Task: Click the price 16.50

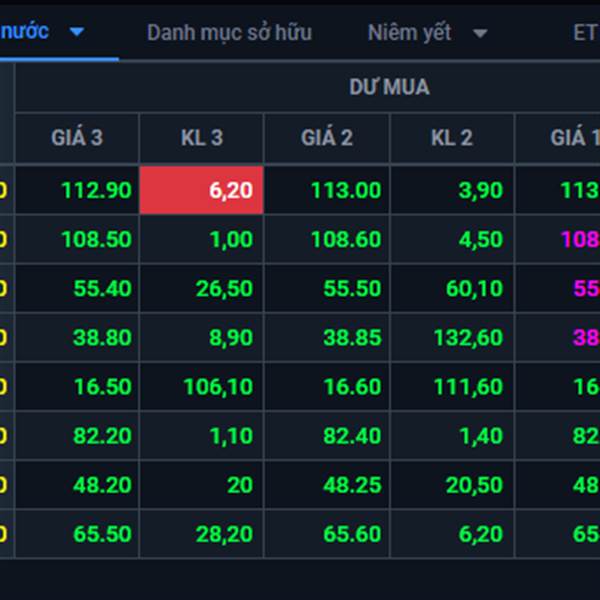Action: pos(103,386)
